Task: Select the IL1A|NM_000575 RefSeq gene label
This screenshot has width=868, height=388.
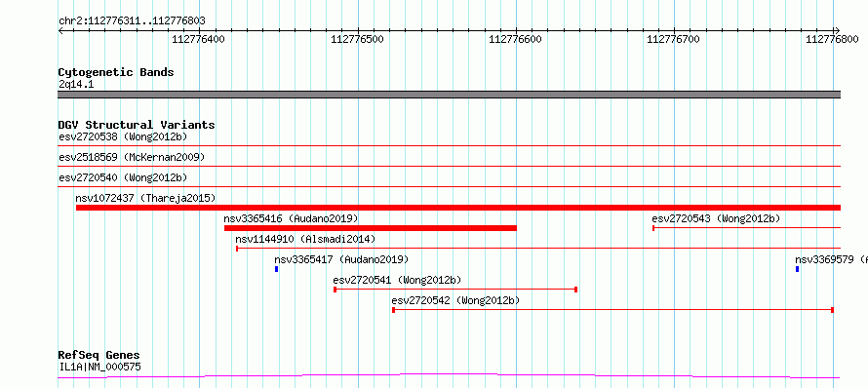Action: coord(99,367)
